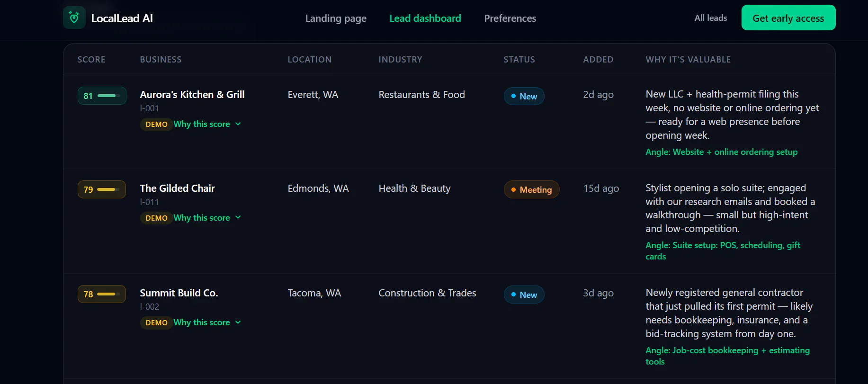Click the Edmonds, WA location cell
The height and width of the screenshot is (384, 868).
(x=318, y=188)
